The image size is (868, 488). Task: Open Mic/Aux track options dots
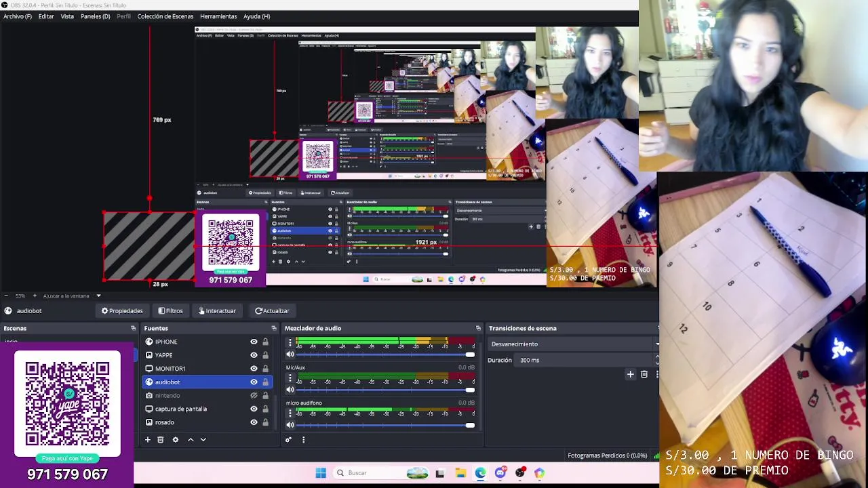point(290,378)
